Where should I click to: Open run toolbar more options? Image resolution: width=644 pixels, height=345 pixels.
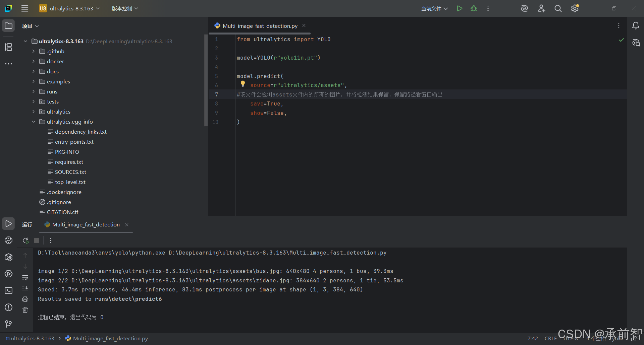coord(50,240)
